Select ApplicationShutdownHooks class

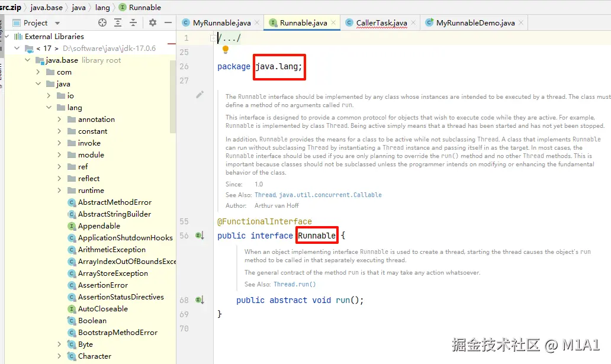(x=125, y=238)
